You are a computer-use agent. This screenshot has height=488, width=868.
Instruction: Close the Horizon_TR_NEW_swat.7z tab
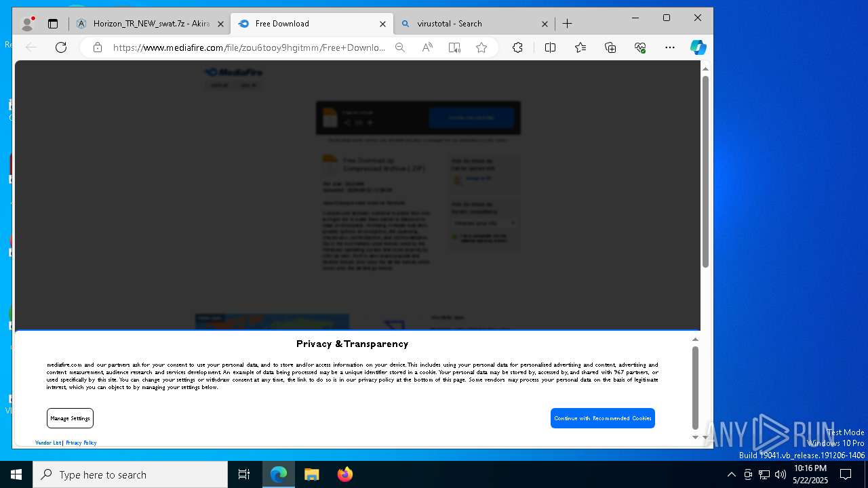(x=220, y=24)
